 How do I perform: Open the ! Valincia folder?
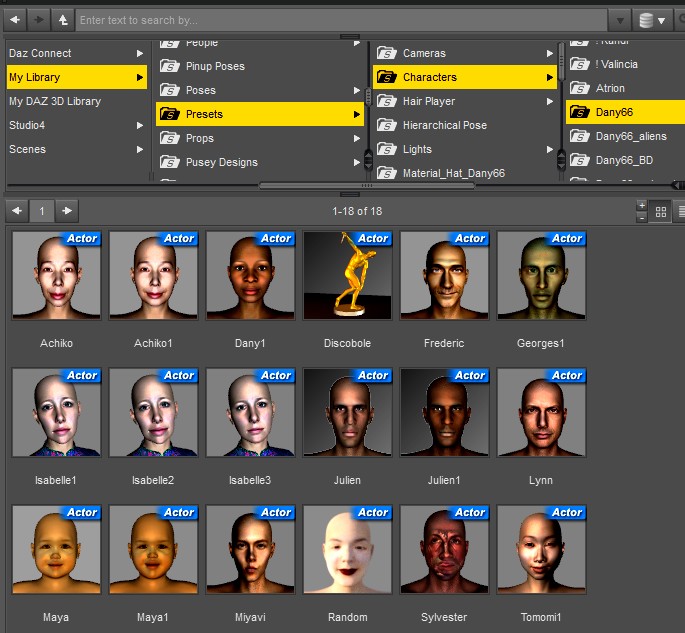(x=625, y=64)
